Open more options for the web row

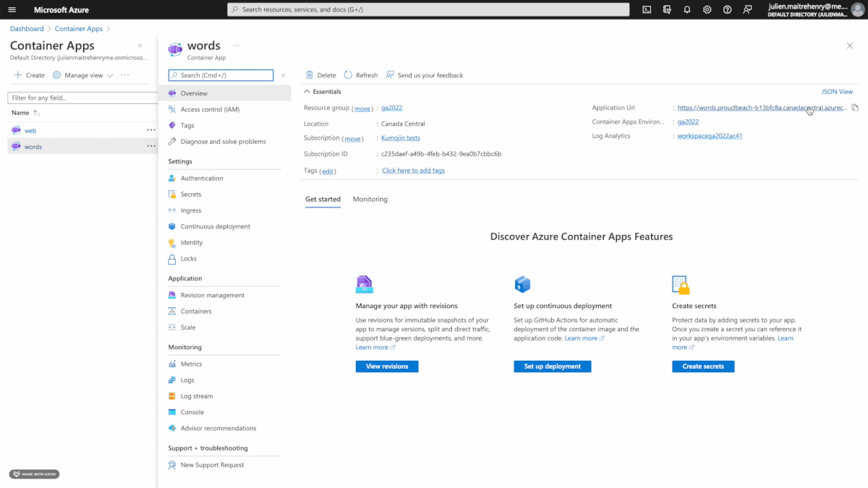click(x=151, y=130)
